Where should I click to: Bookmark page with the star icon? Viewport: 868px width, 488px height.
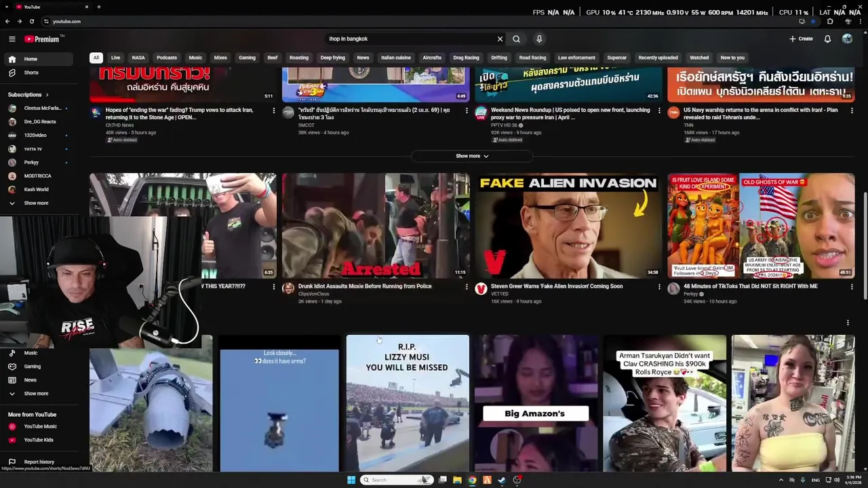point(813,21)
